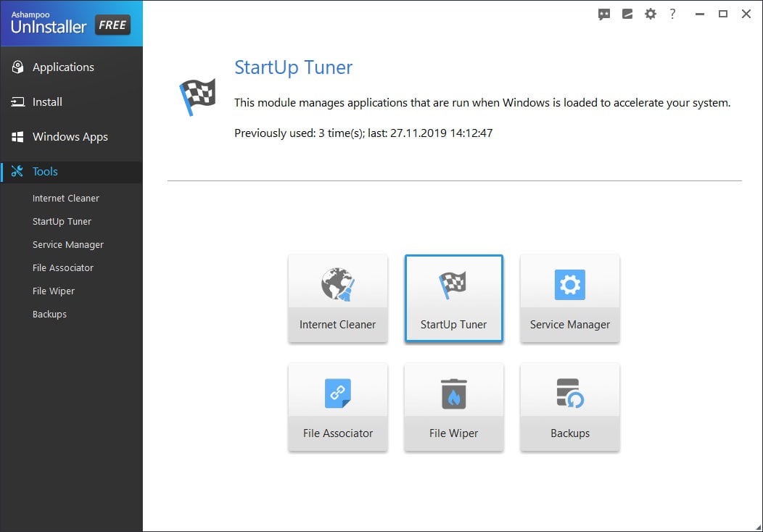763x532 pixels.
Task: Open the Service Manager gear tile
Action: (570, 299)
